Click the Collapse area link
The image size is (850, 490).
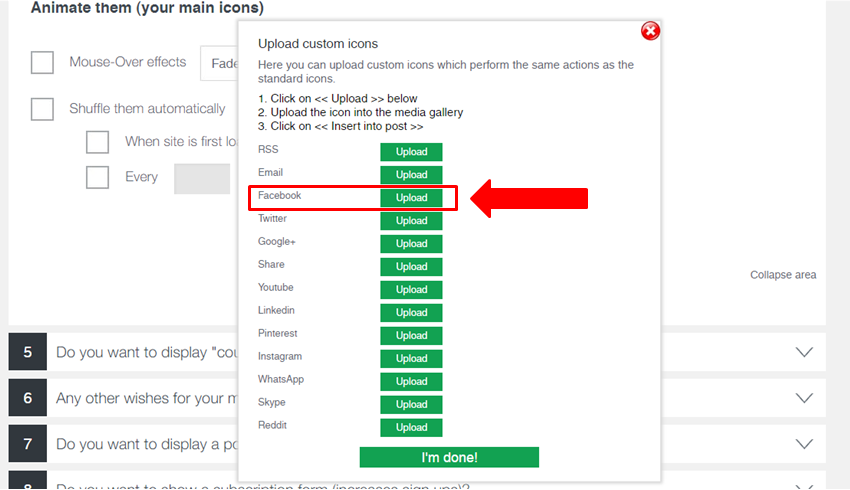coord(783,275)
